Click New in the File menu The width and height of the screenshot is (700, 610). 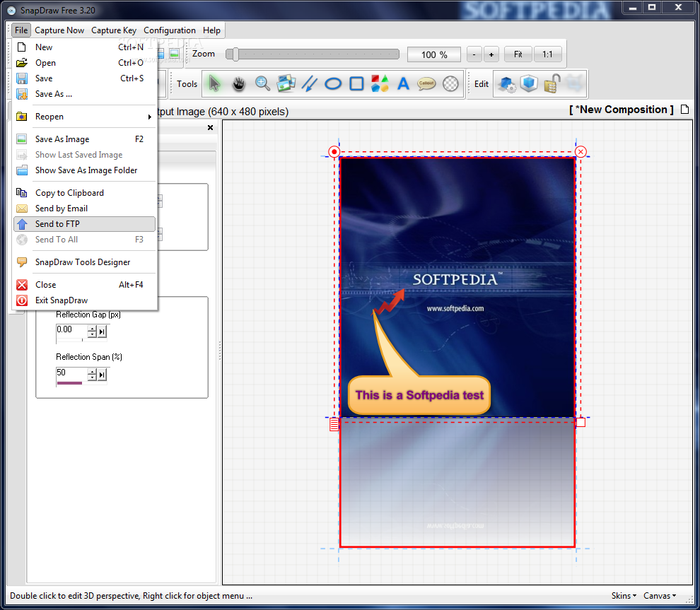click(x=85, y=47)
